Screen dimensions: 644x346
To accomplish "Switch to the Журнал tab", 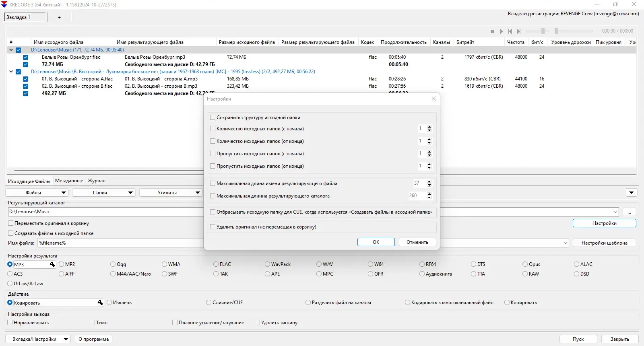I will pos(97,181).
